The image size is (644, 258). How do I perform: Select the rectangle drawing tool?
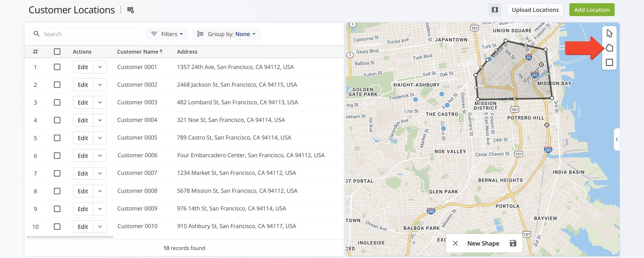609,62
